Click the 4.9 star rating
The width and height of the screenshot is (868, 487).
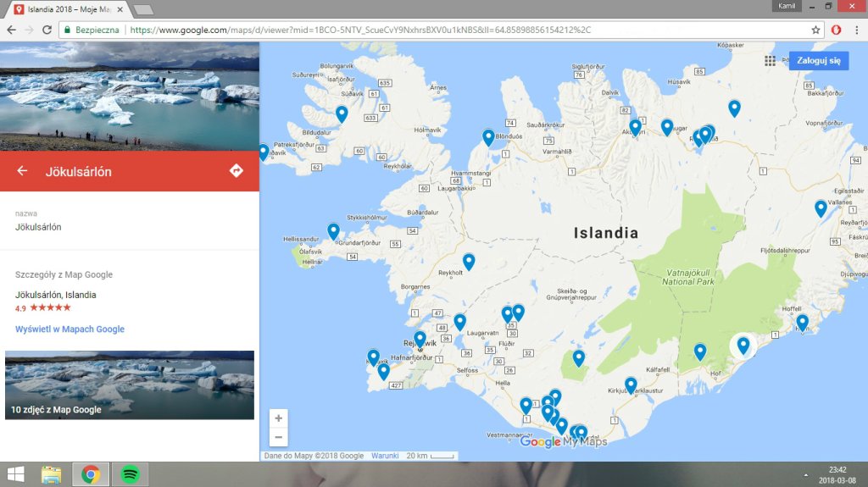[x=43, y=307]
